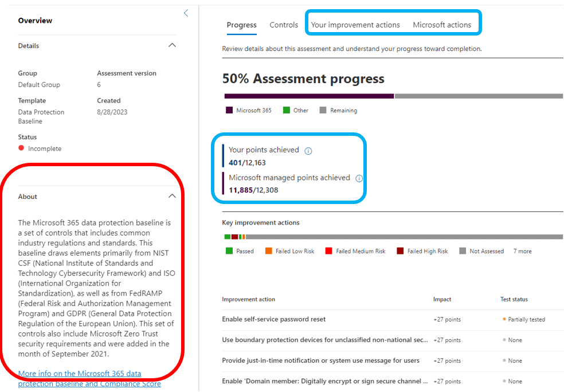Screen dimensions: 564x392
Task: Select the Assessment version value 6
Action: [99, 84]
